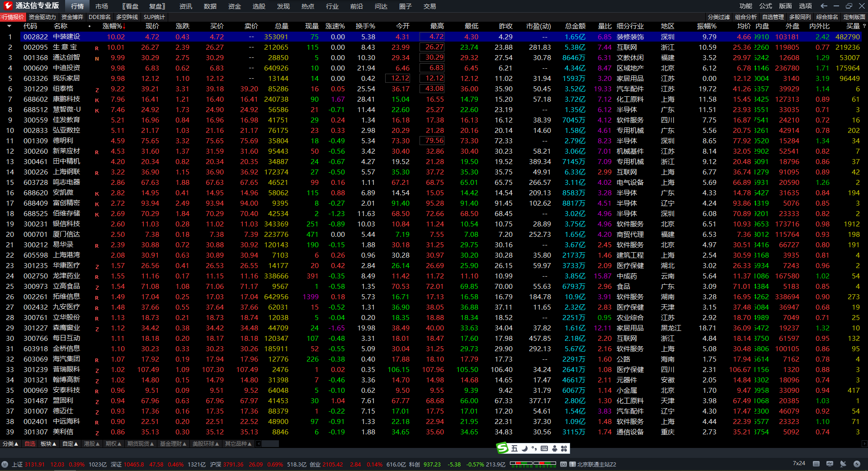Click the 定制版面 button

[x=854, y=17]
